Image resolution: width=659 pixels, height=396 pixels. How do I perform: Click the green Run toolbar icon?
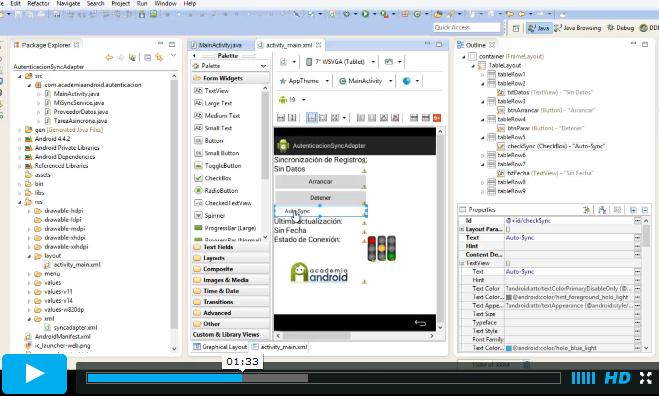[365, 14]
